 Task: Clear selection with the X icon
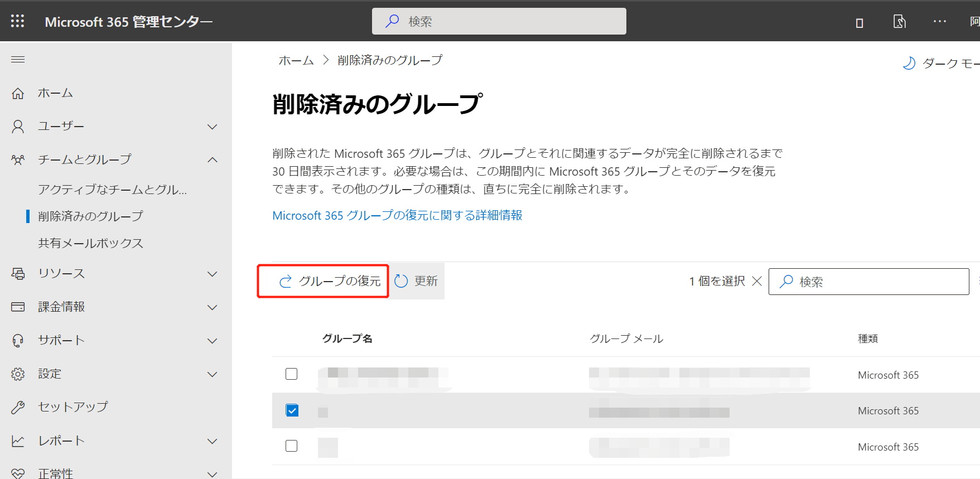pyautogui.click(x=757, y=281)
